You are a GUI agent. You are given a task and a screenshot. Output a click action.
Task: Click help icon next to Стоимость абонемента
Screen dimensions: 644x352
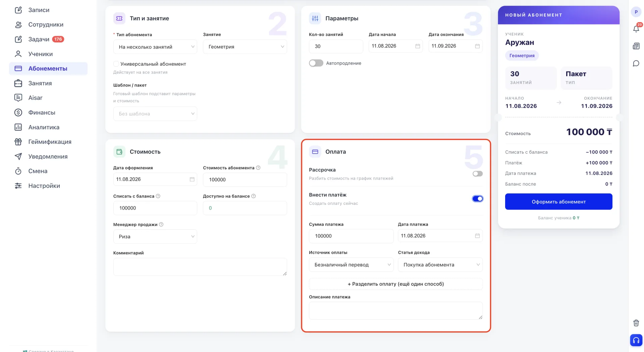pos(258,168)
